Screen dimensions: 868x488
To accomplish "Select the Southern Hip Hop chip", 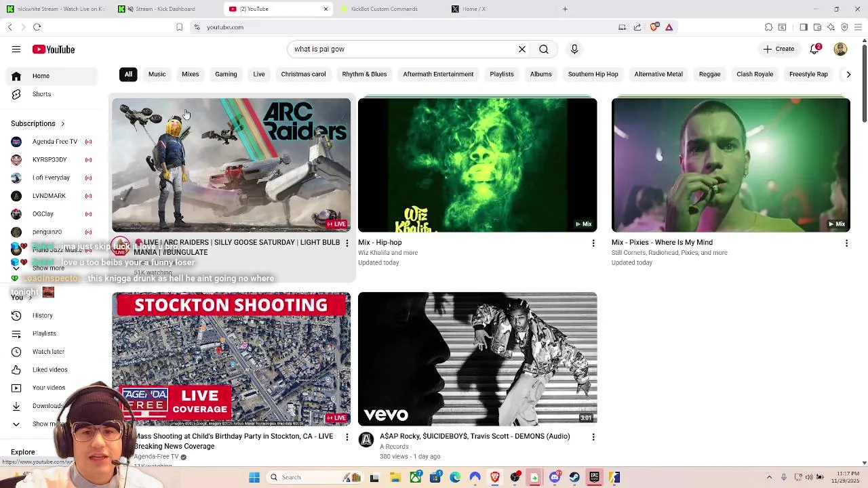I will tap(593, 75).
